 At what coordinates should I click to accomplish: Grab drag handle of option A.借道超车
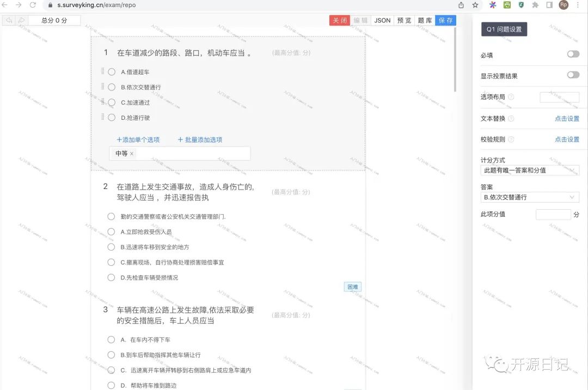pos(103,71)
